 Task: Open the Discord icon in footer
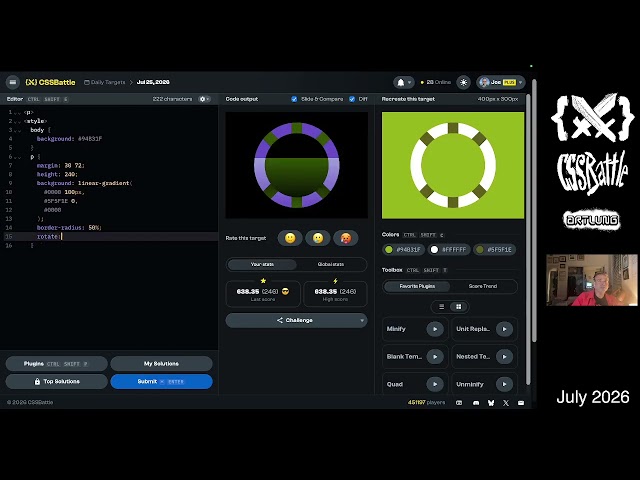(476, 403)
